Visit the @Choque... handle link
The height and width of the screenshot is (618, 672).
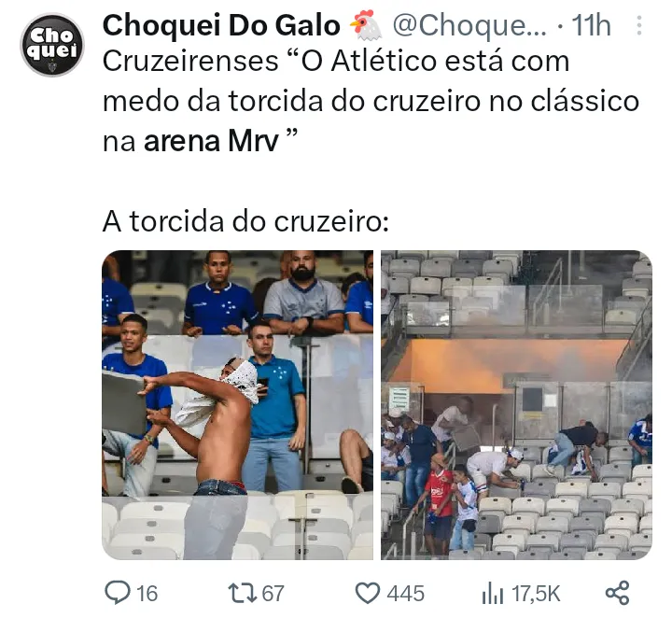coord(469,26)
